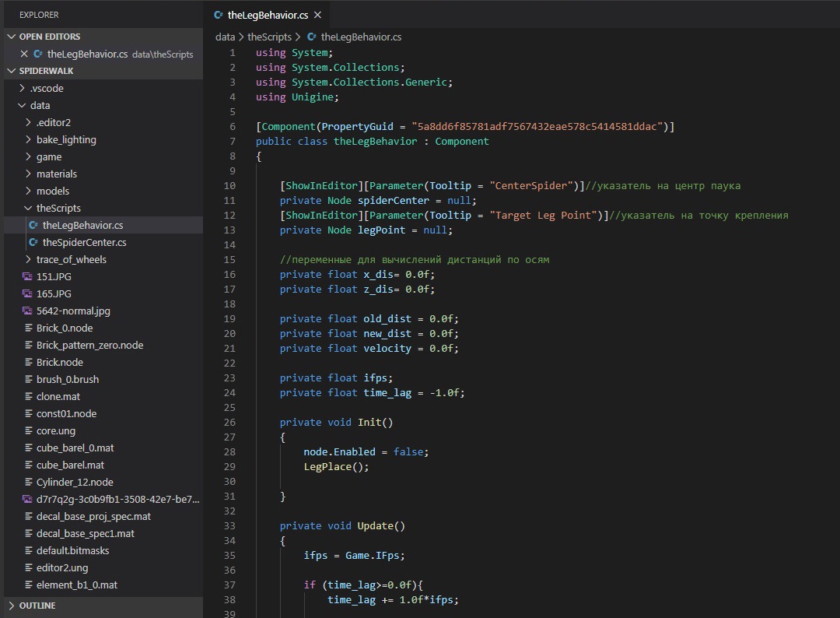Click image icon next to 151.JPG
The width and height of the screenshot is (840, 618).
click(27, 277)
